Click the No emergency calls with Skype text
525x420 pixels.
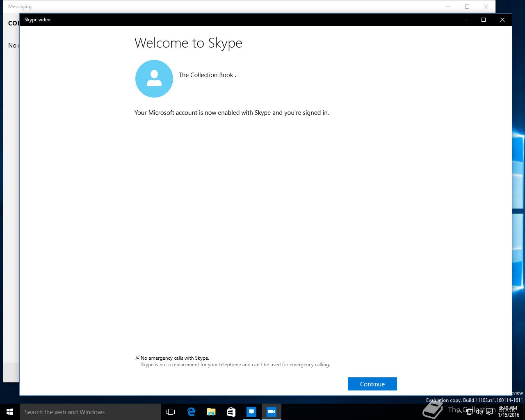click(x=175, y=358)
